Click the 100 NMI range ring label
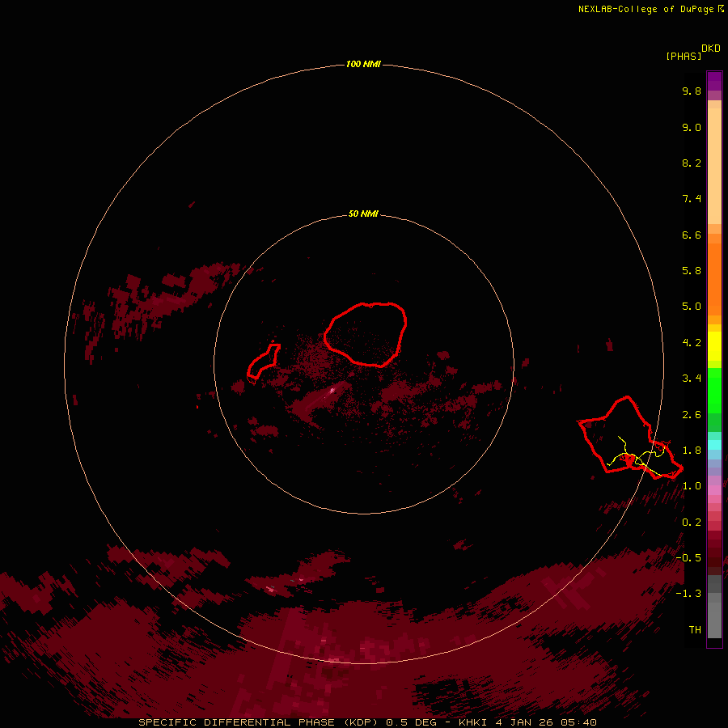 (x=363, y=64)
